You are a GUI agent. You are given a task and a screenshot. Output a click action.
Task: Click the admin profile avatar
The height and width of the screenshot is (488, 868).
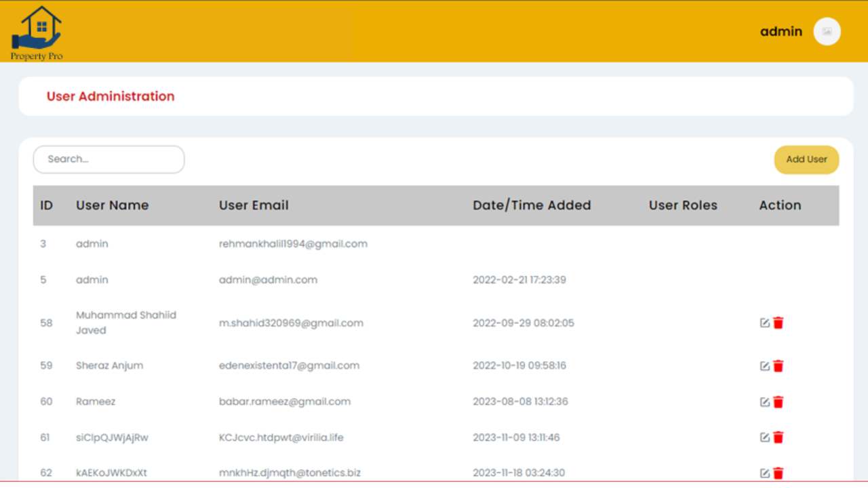[x=827, y=32]
